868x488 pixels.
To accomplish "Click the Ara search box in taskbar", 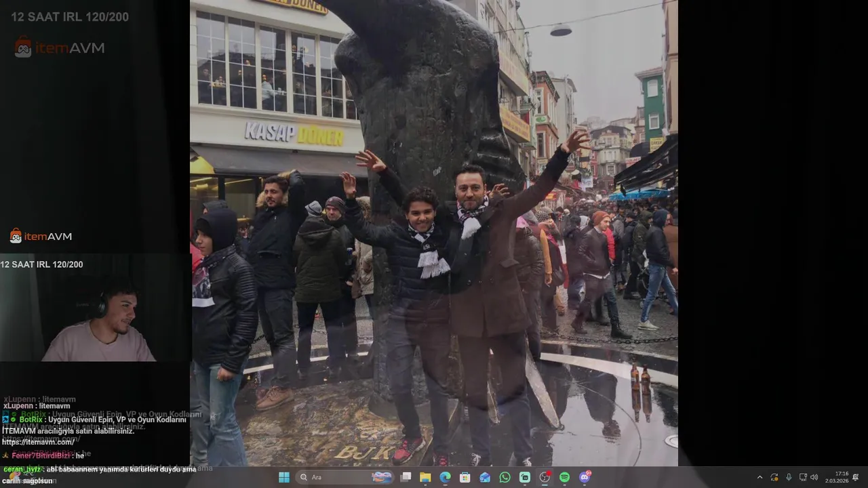I will click(346, 477).
